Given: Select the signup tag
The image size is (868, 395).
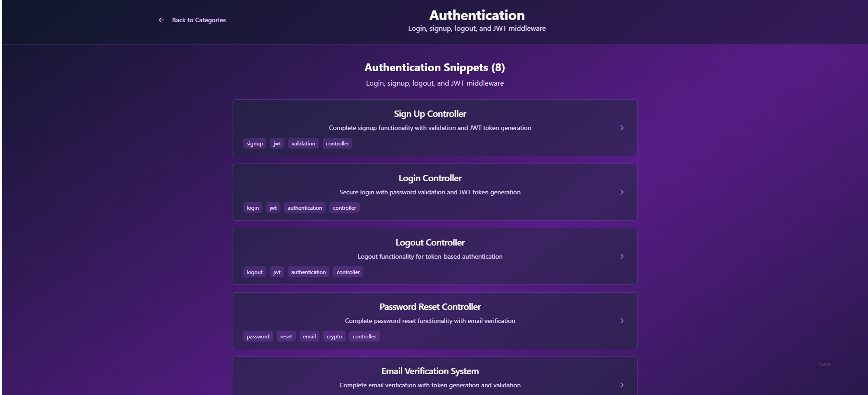Looking at the screenshot, I should coord(255,144).
